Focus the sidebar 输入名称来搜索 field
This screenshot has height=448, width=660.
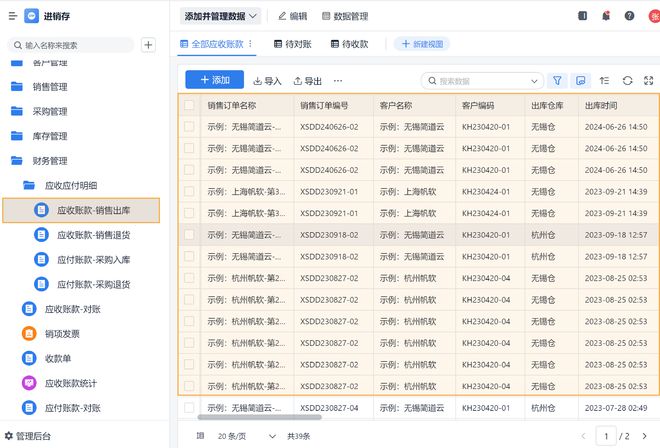[71, 45]
